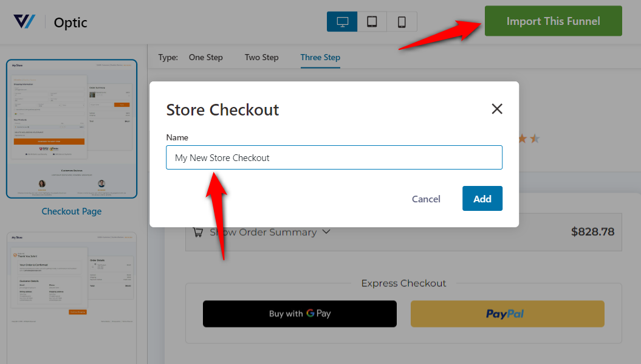The image size is (641, 364).
Task: Open the Thank You page thumbnail
Action: pos(72,298)
